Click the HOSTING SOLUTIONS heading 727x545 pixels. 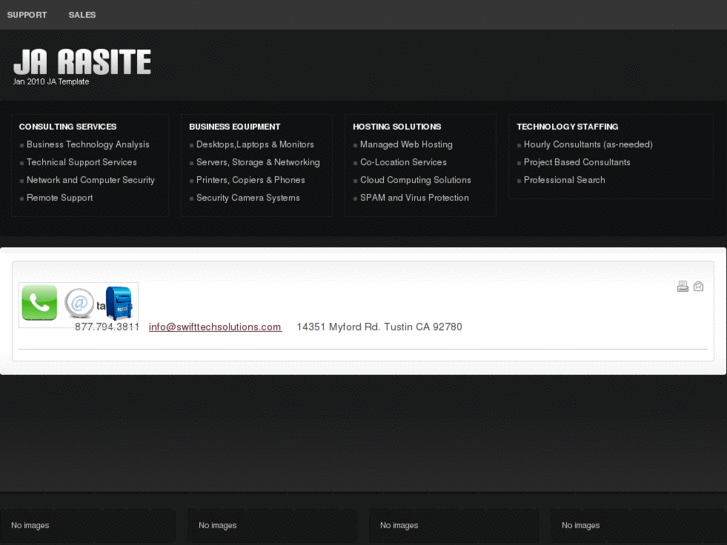(397, 127)
